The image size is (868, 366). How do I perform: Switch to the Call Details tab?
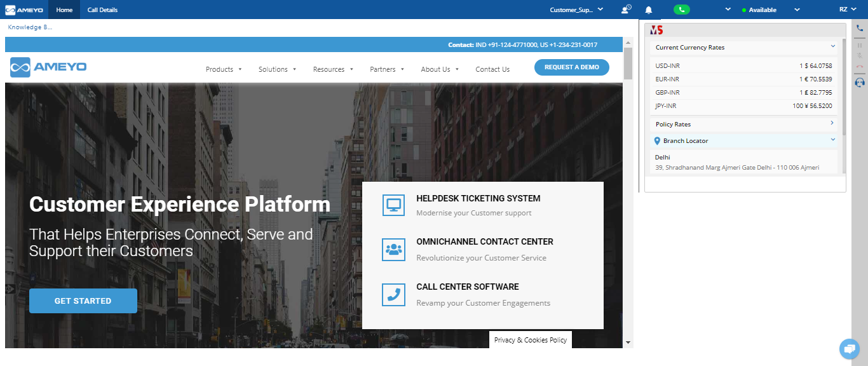[102, 10]
